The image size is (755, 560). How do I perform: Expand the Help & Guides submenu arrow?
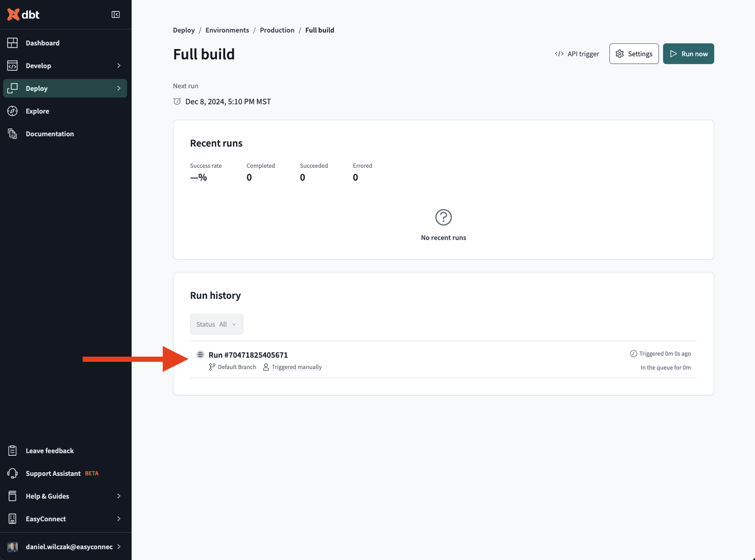[x=119, y=496]
